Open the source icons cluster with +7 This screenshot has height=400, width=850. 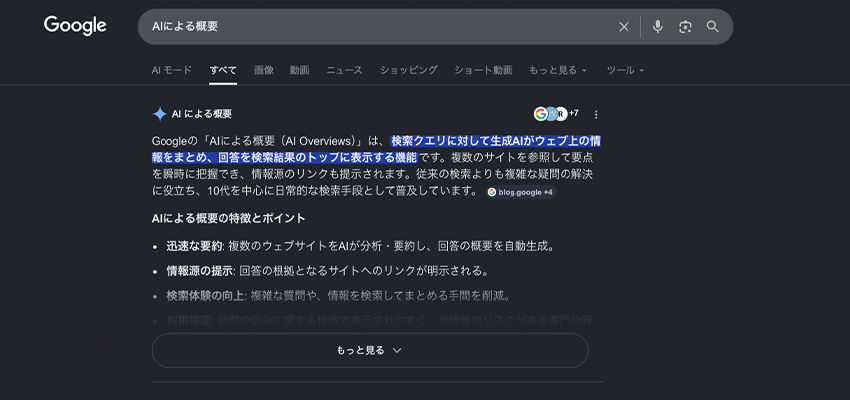tap(556, 114)
